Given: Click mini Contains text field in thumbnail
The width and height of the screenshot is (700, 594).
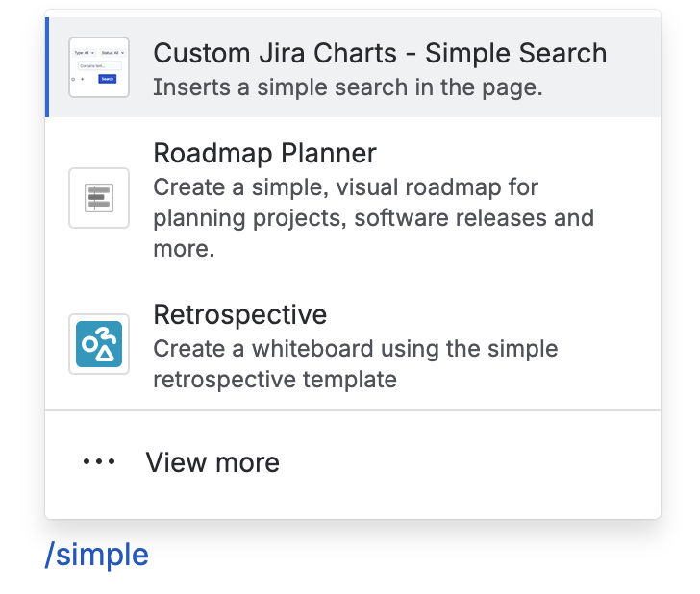Looking at the screenshot, I should coord(100,66).
